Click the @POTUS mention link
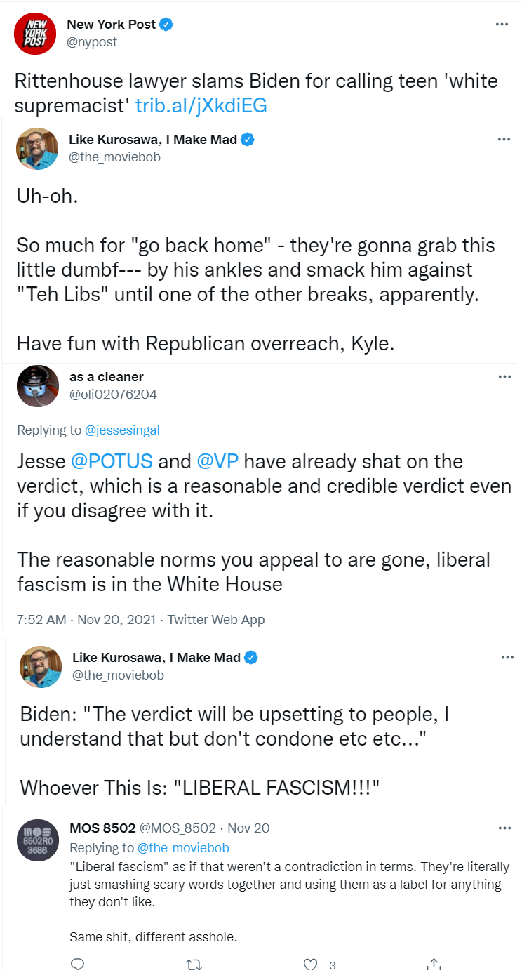The width and height of the screenshot is (522, 980). (112, 461)
